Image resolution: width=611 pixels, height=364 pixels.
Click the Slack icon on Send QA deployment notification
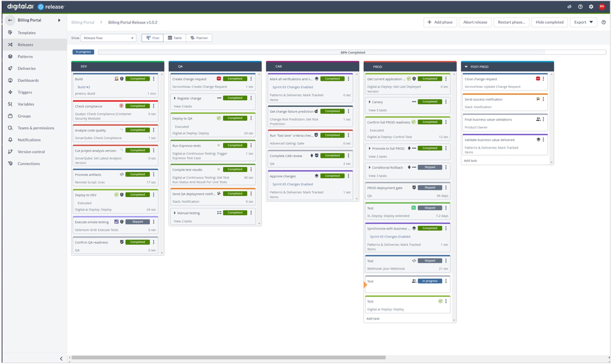point(219,193)
